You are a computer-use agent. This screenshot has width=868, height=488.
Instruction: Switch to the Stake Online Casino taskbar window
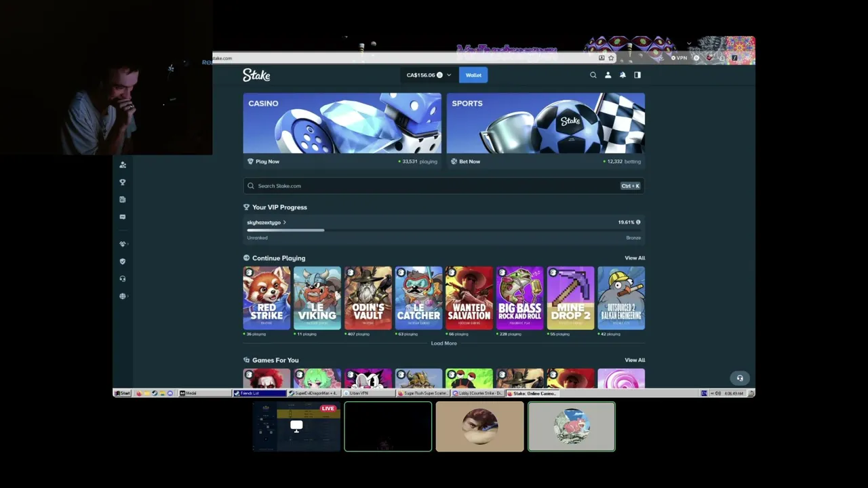pos(534,393)
